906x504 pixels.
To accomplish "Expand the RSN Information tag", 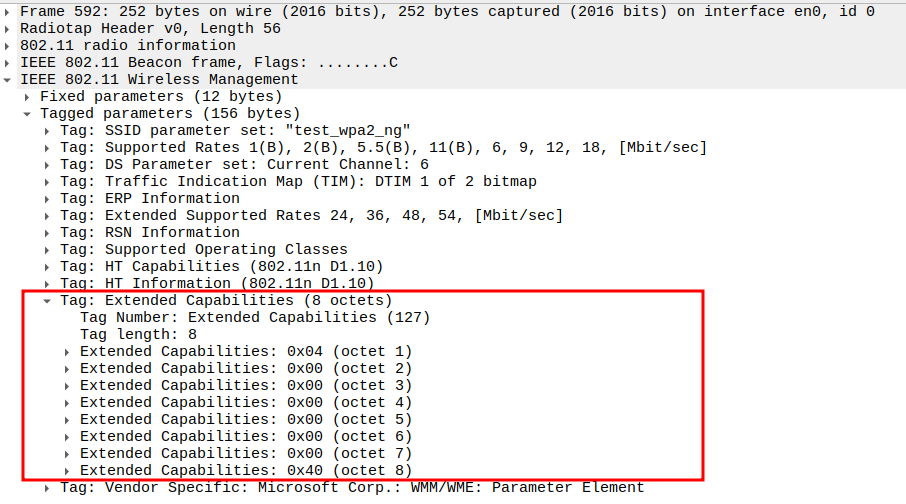I will [x=48, y=233].
